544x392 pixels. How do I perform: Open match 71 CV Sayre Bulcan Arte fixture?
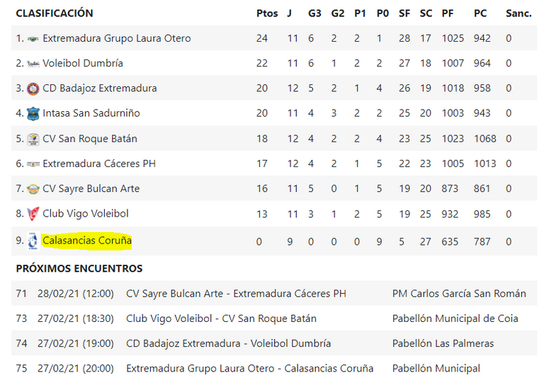coord(236,294)
